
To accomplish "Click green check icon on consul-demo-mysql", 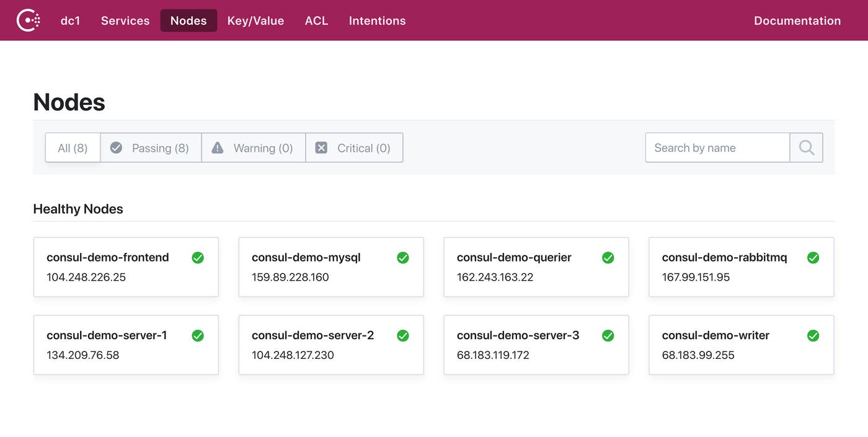I will [403, 258].
